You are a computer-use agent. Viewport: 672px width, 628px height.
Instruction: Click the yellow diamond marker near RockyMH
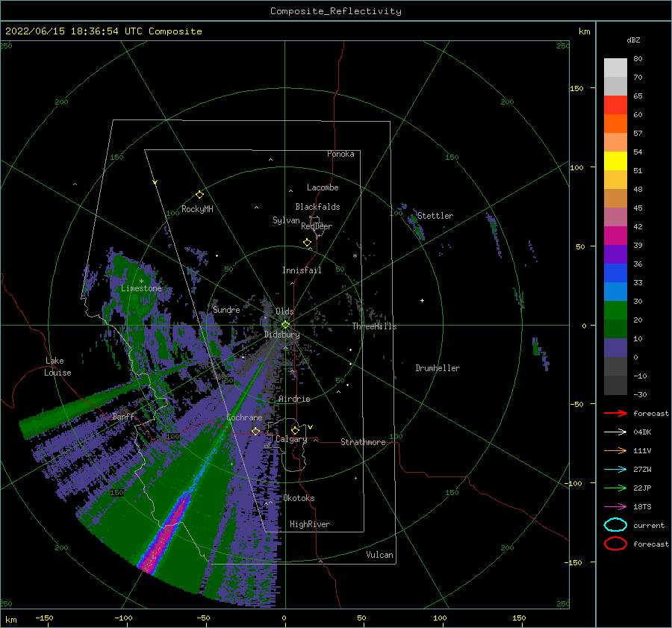tap(199, 195)
